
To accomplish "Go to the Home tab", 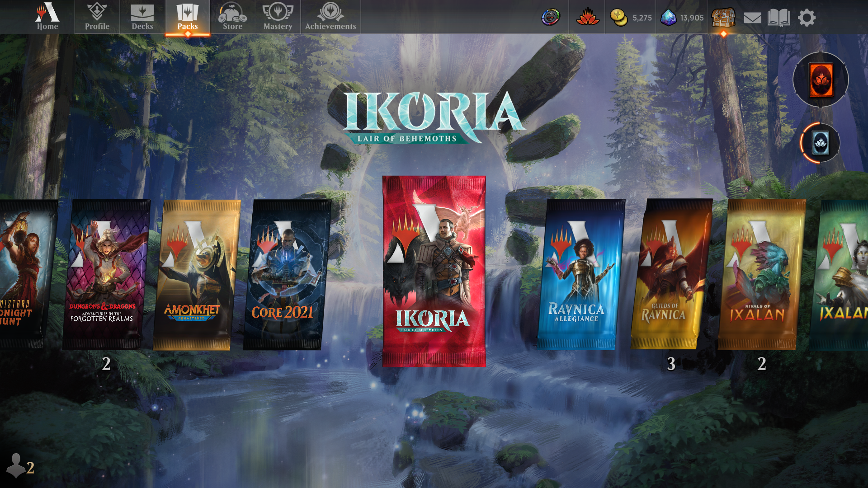I will click(x=47, y=17).
